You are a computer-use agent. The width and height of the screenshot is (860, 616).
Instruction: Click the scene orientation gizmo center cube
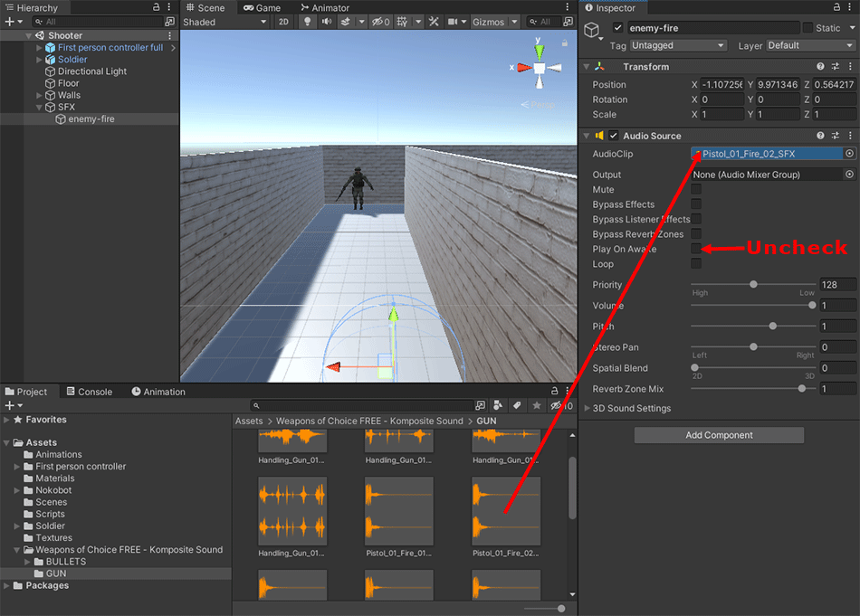click(x=539, y=68)
